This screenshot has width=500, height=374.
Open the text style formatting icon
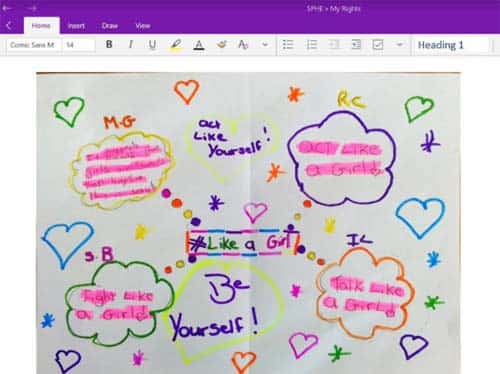tap(243, 45)
